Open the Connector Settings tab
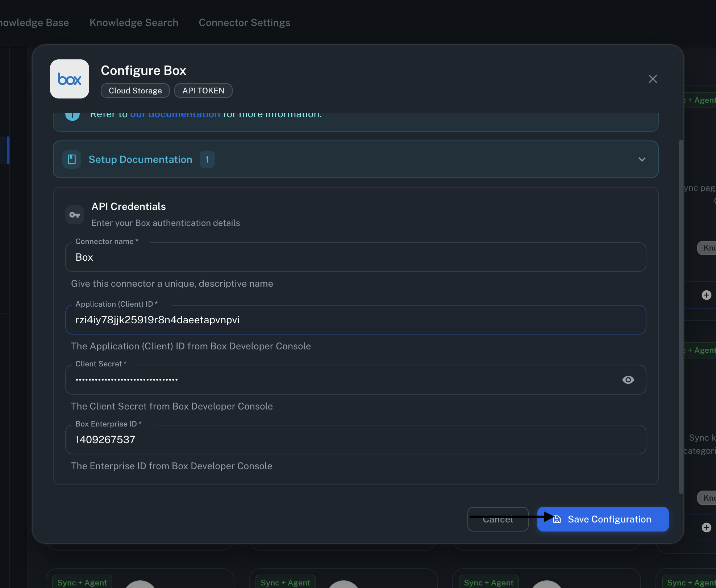The width and height of the screenshot is (716, 588). point(244,22)
